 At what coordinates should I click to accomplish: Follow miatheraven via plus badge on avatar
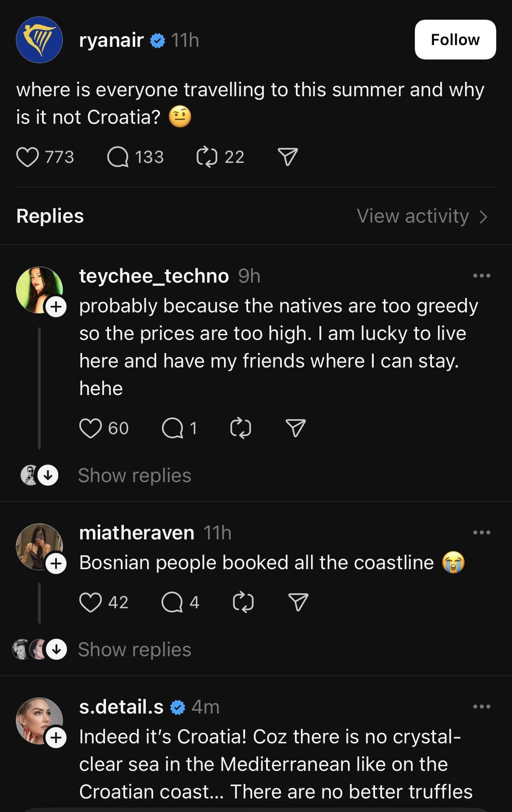point(56,563)
